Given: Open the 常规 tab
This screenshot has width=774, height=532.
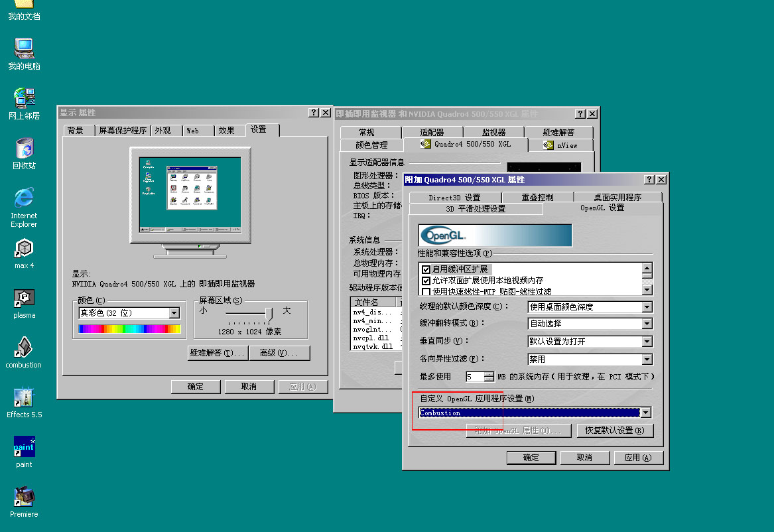Looking at the screenshot, I should 370,132.
